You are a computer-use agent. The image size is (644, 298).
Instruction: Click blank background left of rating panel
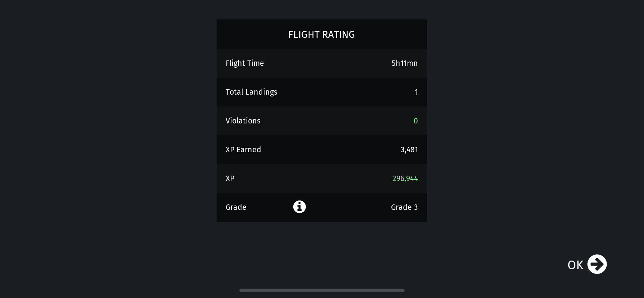coord(108,144)
